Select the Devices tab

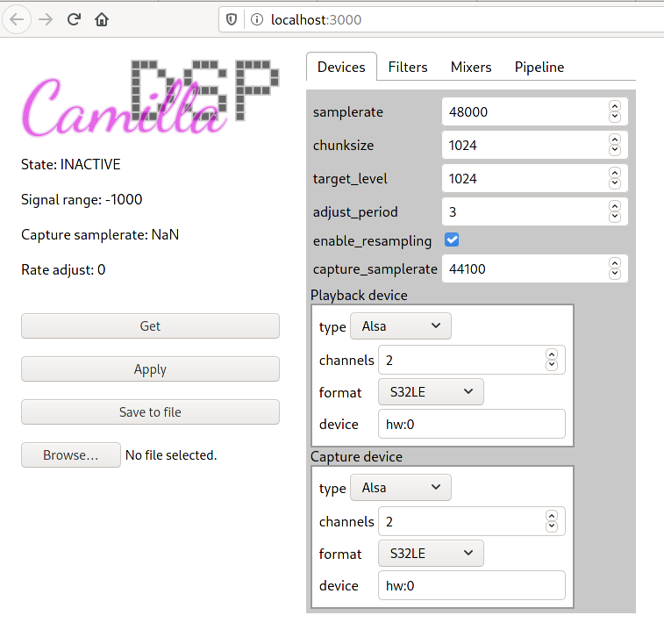pyautogui.click(x=341, y=67)
